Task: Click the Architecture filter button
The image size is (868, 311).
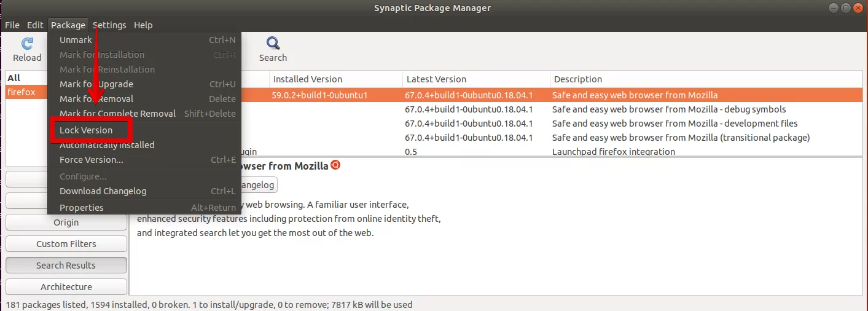Action: click(66, 287)
